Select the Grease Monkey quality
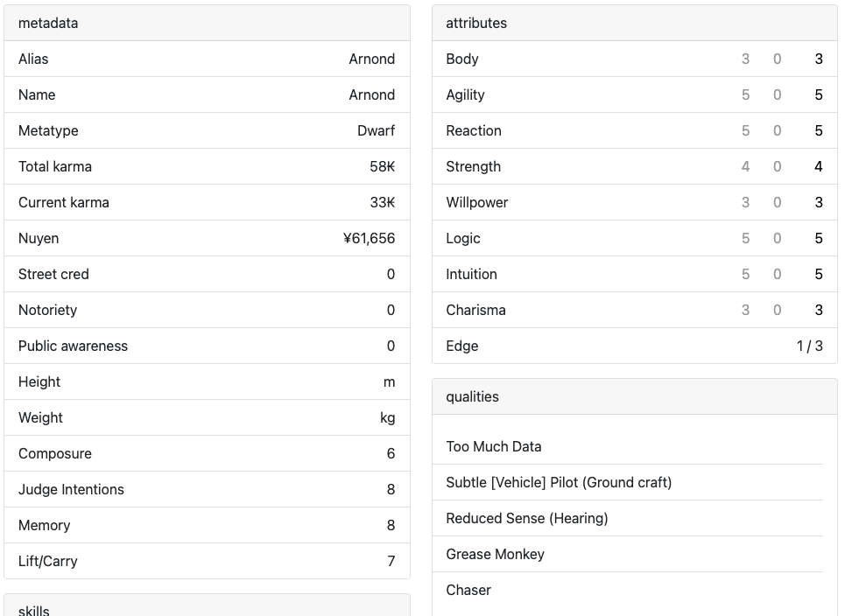The height and width of the screenshot is (616, 845). (495, 554)
